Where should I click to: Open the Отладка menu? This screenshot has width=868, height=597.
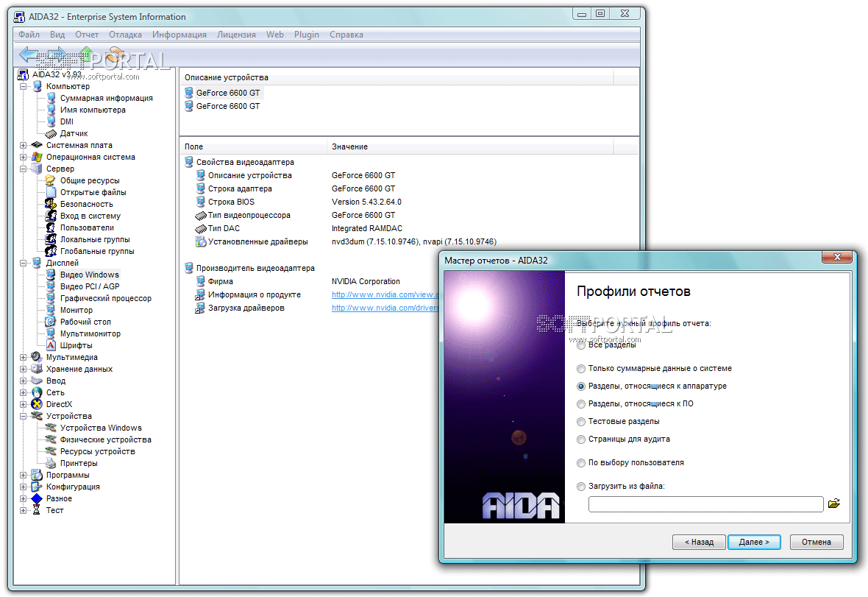point(125,35)
